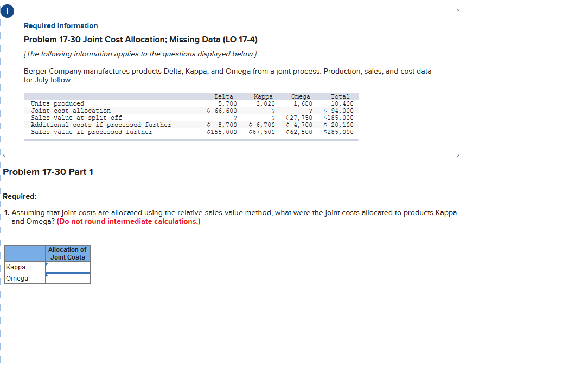Click inside the Kappa allocation input field
Screen dimensions: 588x369
(x=67, y=267)
